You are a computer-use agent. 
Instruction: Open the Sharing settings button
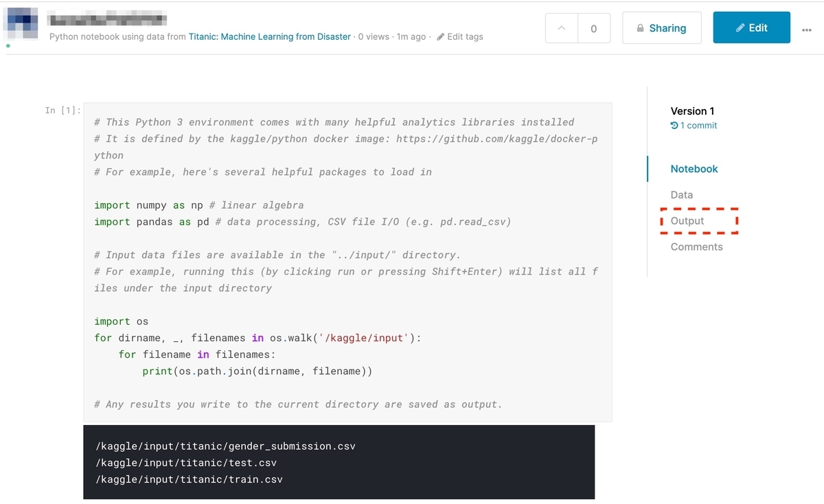662,27
